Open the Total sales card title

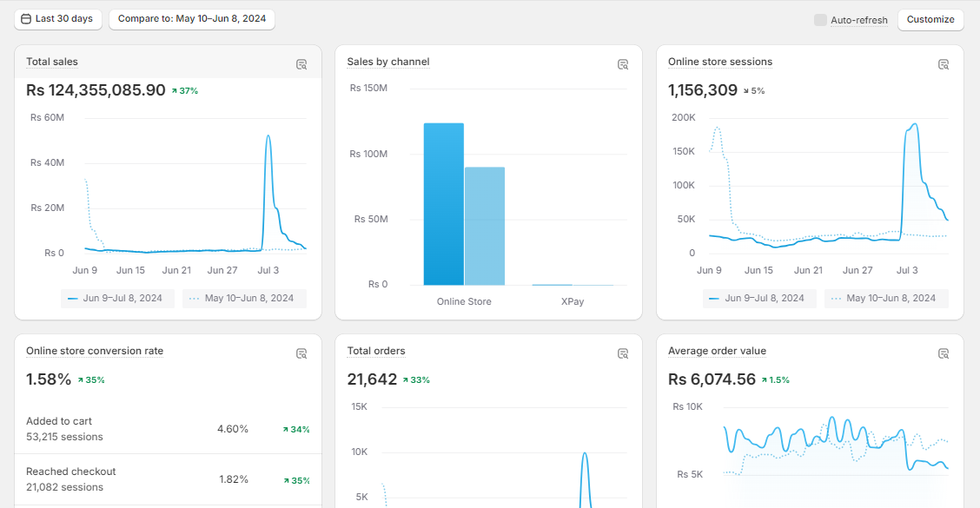(x=52, y=62)
